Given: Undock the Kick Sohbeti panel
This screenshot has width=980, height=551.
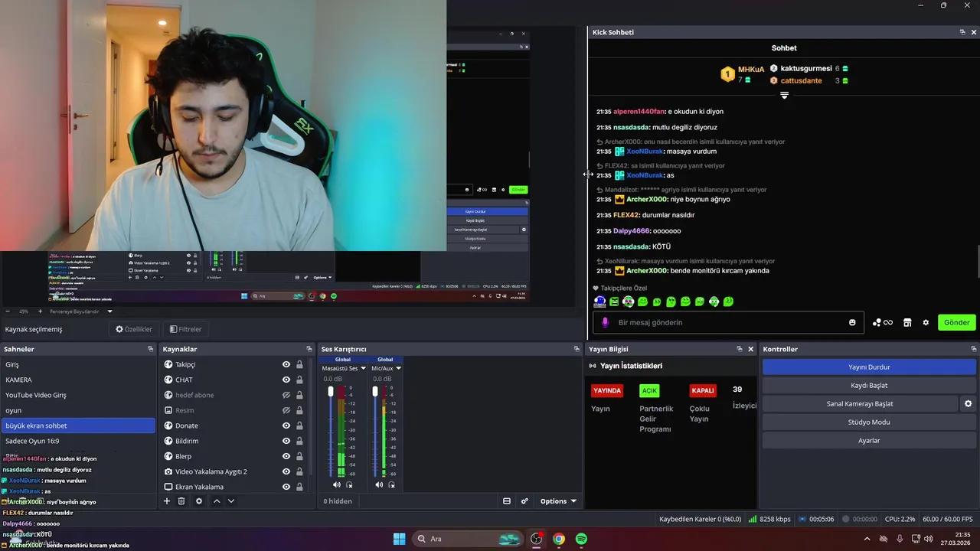Looking at the screenshot, I should 962,32.
